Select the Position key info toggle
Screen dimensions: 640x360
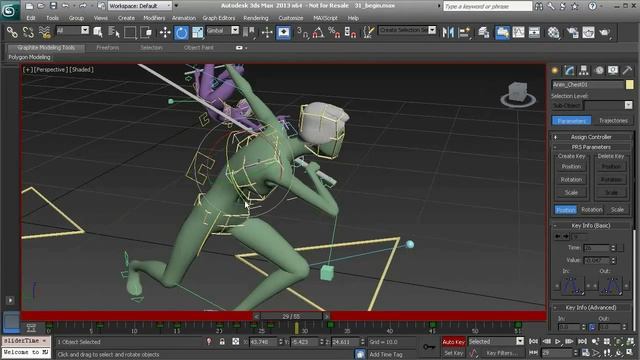(x=565, y=210)
